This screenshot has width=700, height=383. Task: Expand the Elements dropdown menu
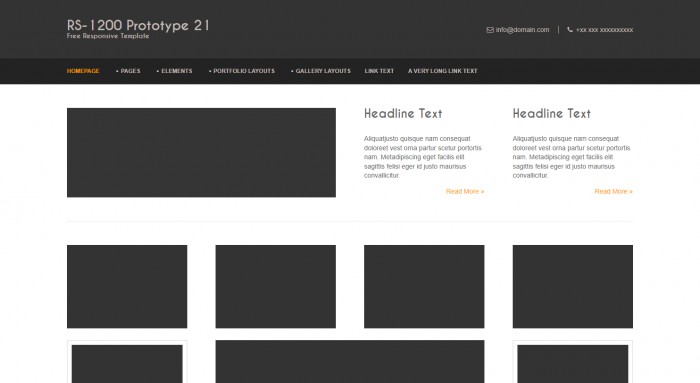pos(175,71)
